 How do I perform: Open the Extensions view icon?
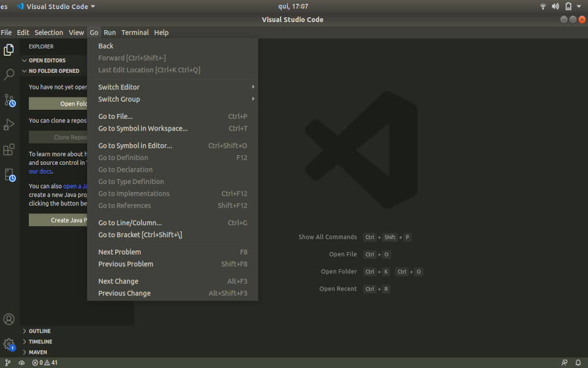(9, 150)
